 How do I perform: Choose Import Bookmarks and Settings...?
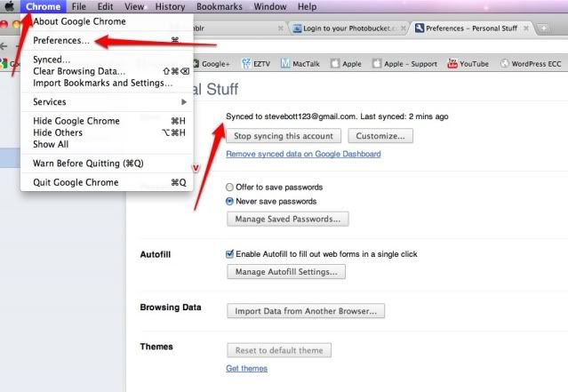tap(107, 83)
